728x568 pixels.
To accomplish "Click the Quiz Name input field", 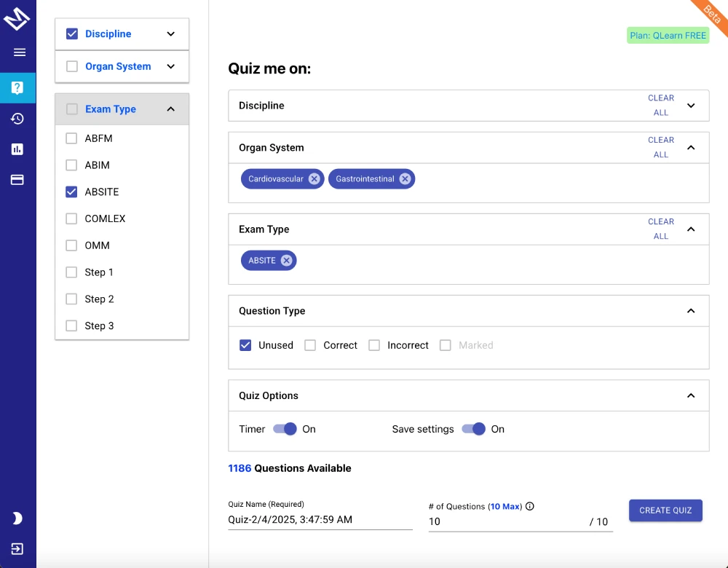I will pos(320,520).
